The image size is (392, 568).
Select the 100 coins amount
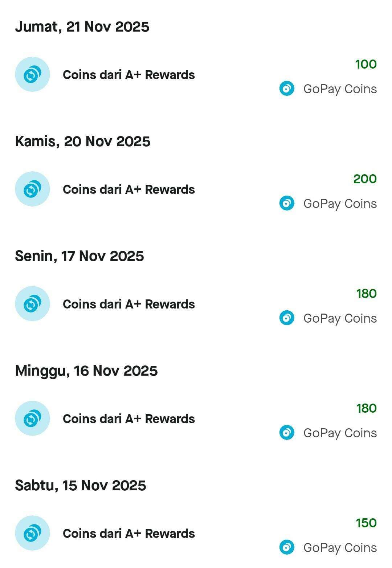coord(366,64)
